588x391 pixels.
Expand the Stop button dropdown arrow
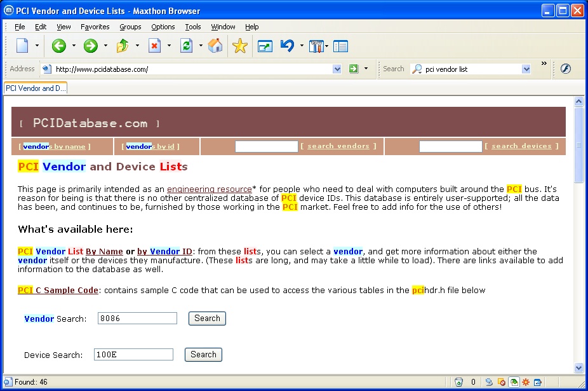click(169, 46)
